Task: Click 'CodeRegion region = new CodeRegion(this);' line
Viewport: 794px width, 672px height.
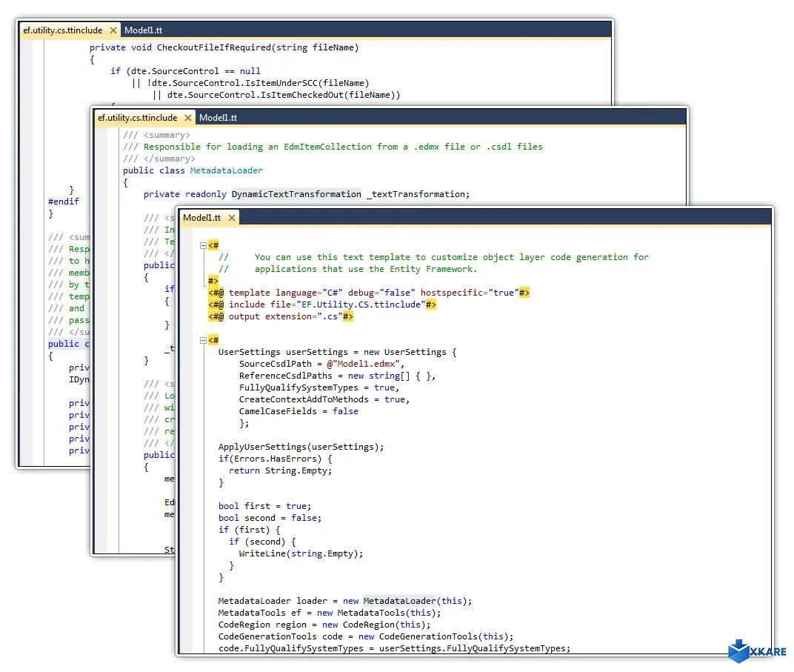Action: pyautogui.click(x=324, y=625)
